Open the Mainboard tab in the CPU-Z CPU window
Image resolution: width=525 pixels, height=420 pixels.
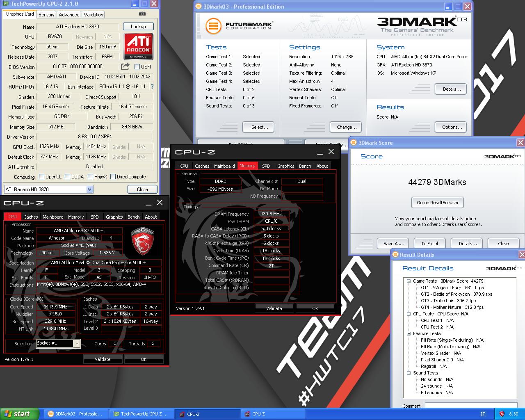click(53, 217)
